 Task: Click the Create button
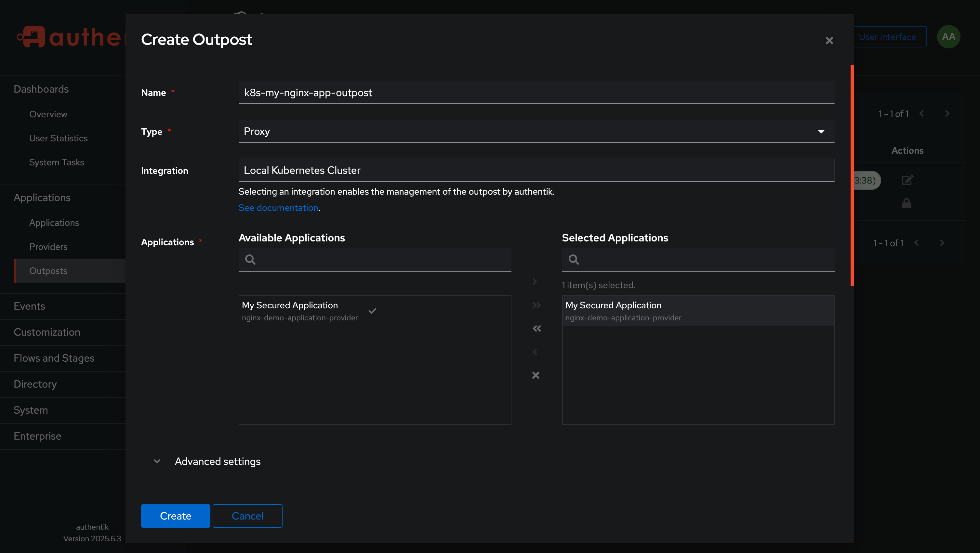[175, 516]
